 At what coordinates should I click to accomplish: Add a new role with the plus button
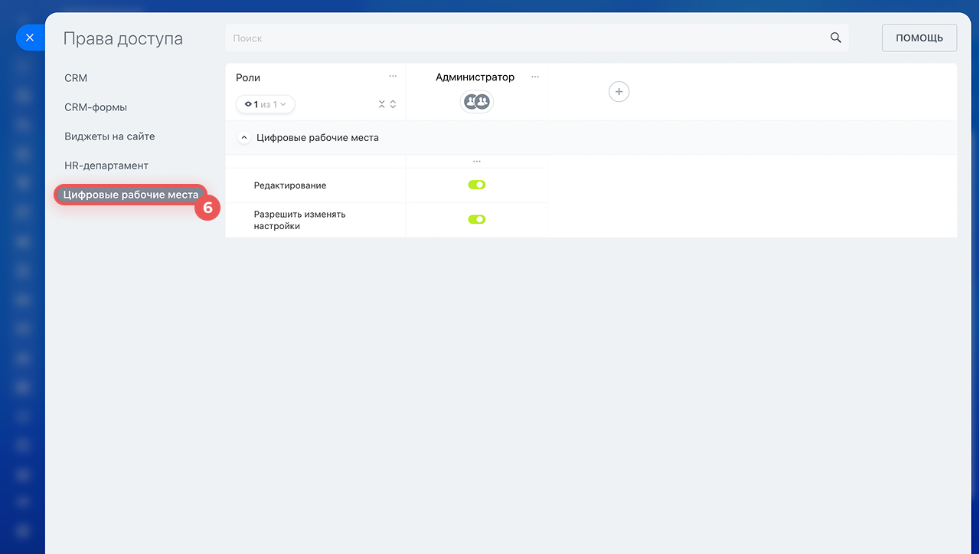(x=619, y=92)
